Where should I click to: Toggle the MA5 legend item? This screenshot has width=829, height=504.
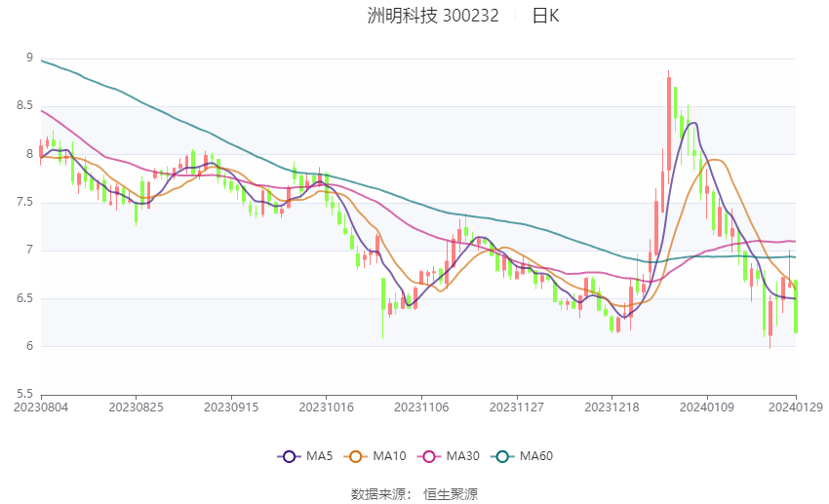pos(305,456)
